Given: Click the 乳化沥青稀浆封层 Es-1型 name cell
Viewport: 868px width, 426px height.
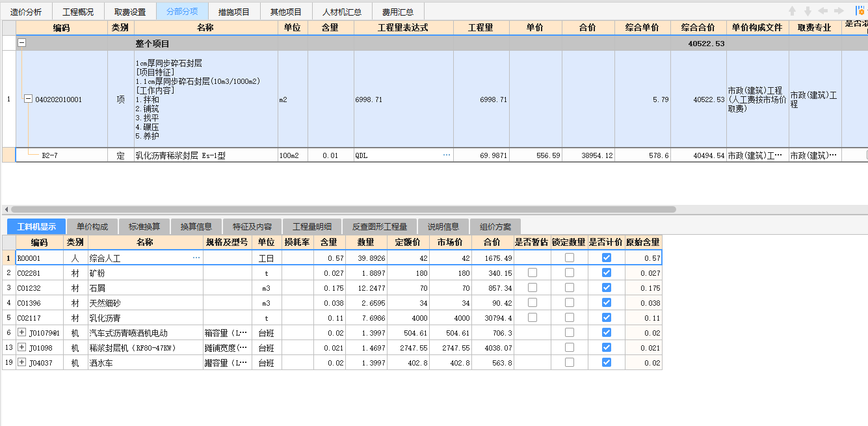Looking at the screenshot, I should pyautogui.click(x=205, y=155).
